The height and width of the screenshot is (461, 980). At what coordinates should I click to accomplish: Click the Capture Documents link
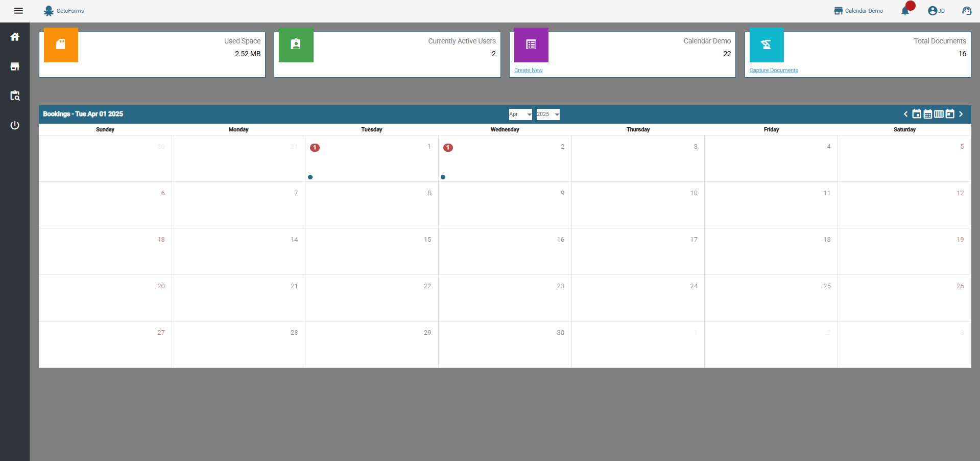click(774, 71)
